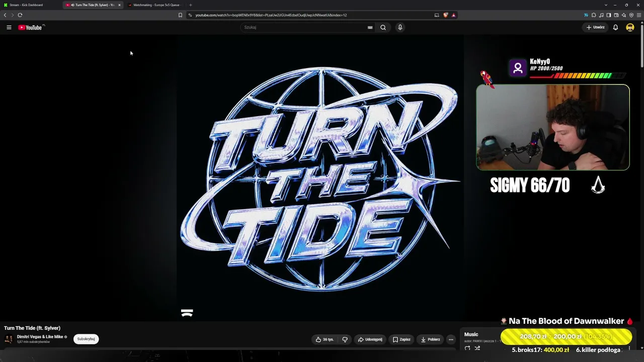Click the channel avatar thumbnail
Screen dimensions: 644x362
[x=9, y=339]
